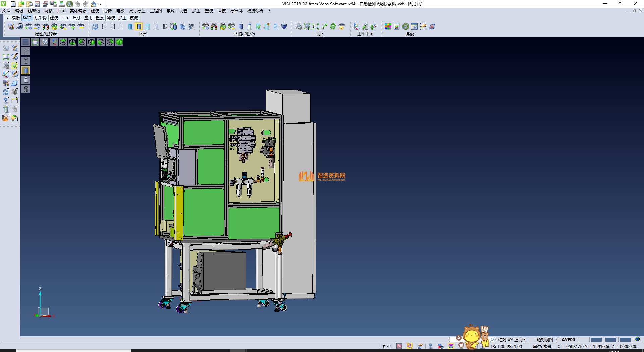Viewport: 644px width, 352px height.
Task: Click the smiley eye view icon
Action: pos(342,27)
